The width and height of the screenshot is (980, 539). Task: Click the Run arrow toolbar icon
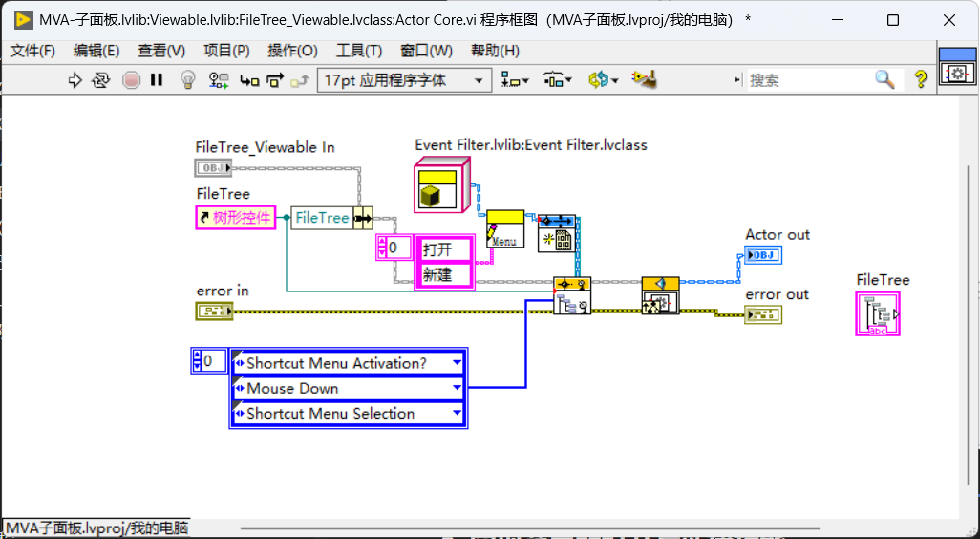pyautogui.click(x=75, y=80)
